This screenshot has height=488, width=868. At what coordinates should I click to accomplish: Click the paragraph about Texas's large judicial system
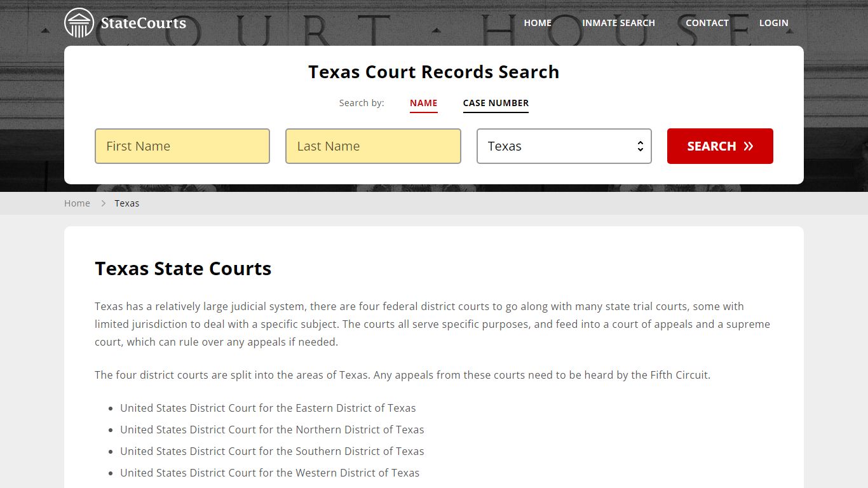click(433, 324)
